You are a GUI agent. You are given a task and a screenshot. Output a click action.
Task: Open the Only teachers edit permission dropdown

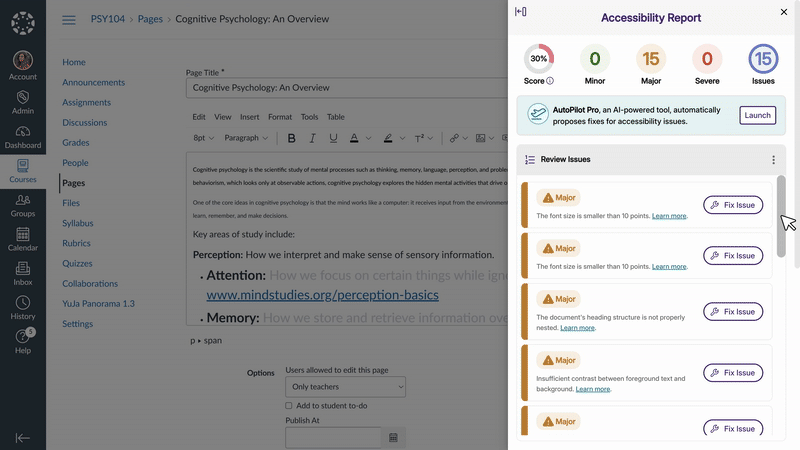tap(345, 386)
